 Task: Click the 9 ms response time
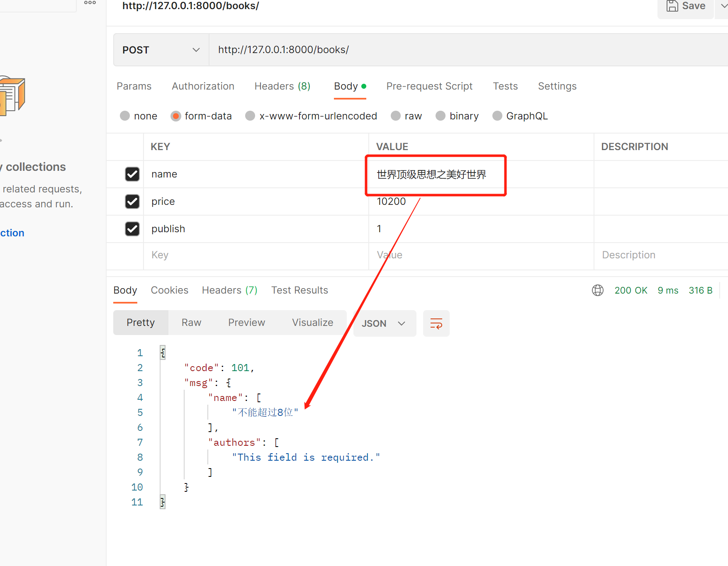coord(668,290)
